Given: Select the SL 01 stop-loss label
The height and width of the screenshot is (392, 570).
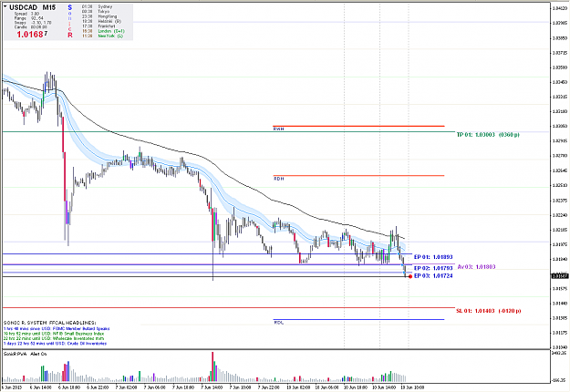Looking at the screenshot, I should click(489, 311).
